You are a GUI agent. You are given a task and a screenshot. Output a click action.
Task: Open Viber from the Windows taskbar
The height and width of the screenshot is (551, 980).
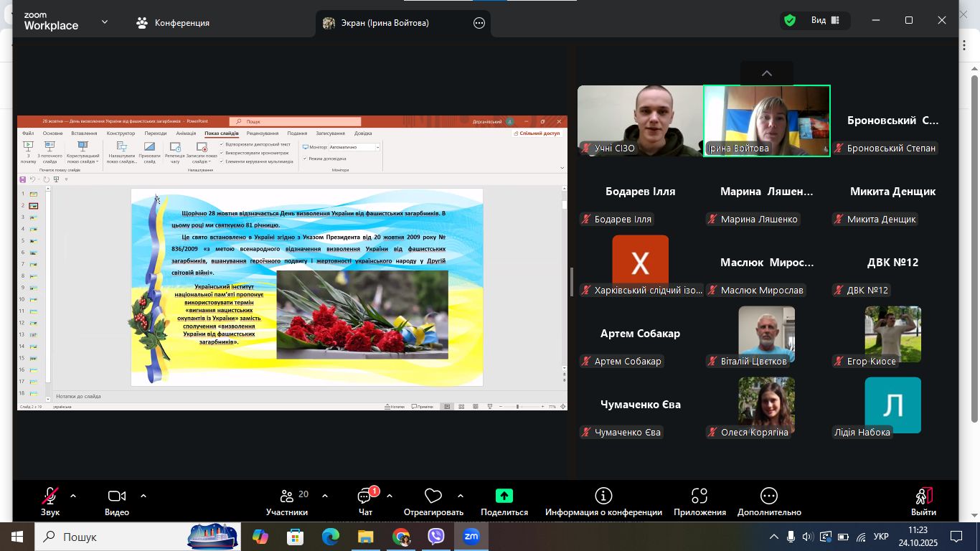coord(435,537)
